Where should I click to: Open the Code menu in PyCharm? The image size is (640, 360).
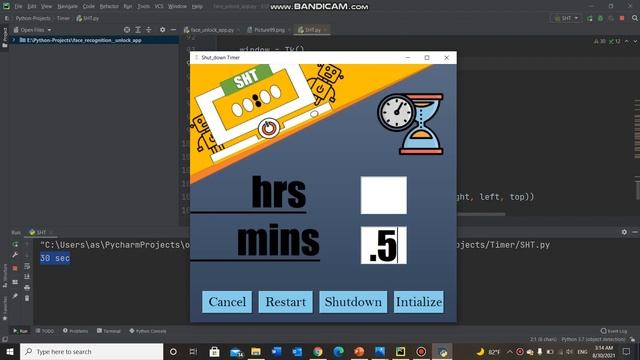[x=89, y=7]
